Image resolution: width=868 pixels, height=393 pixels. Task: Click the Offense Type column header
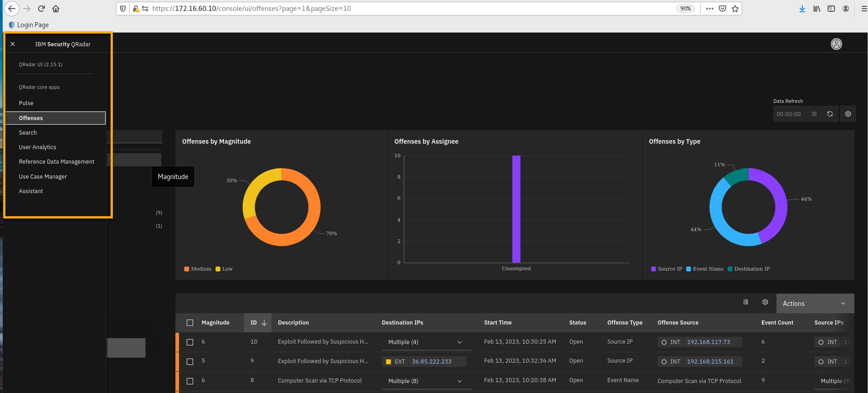625,323
